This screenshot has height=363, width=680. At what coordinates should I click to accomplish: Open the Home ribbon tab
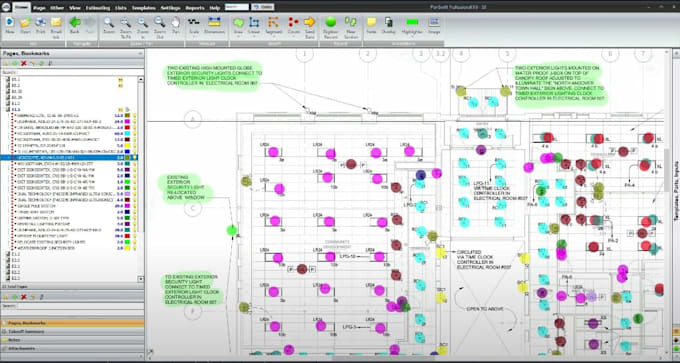coord(21,7)
